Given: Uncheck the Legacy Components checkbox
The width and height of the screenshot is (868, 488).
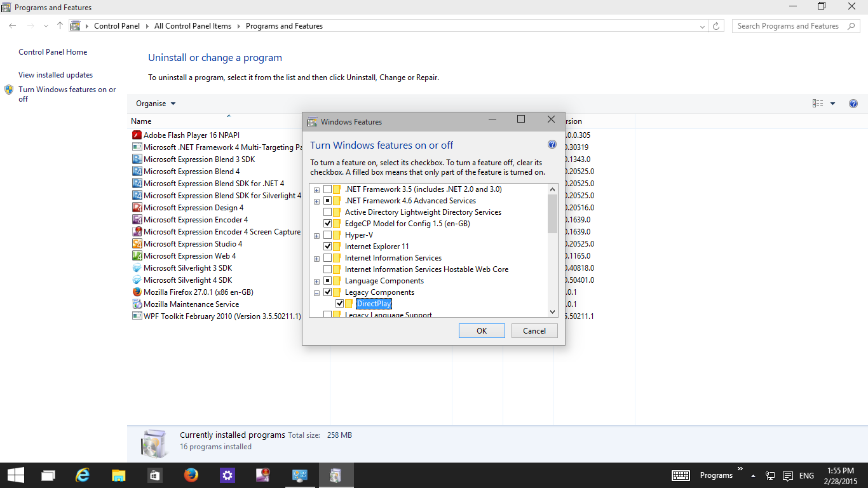Looking at the screenshot, I should click(x=327, y=292).
